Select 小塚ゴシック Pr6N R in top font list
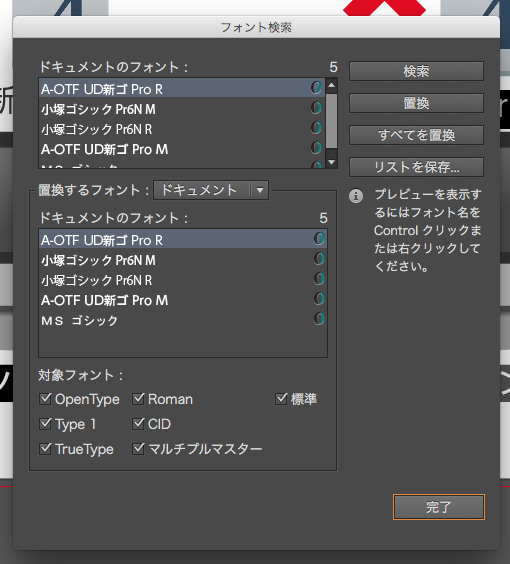Image resolution: width=510 pixels, height=564 pixels. pyautogui.click(x=182, y=129)
